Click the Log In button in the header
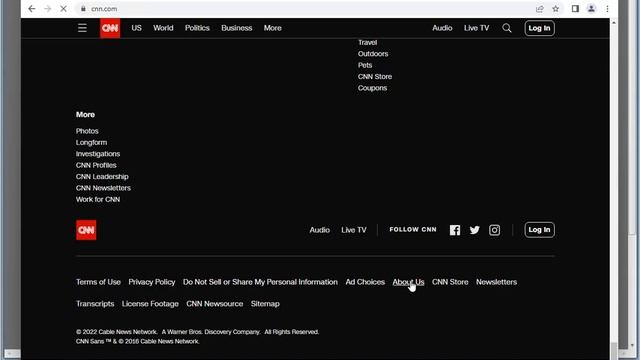The height and width of the screenshot is (360, 640). pos(539,28)
